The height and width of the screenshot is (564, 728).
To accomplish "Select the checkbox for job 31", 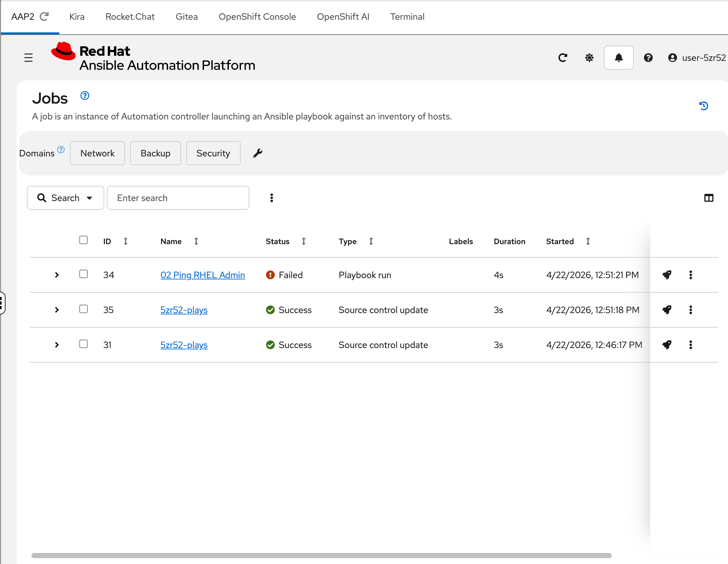I will click(x=83, y=344).
